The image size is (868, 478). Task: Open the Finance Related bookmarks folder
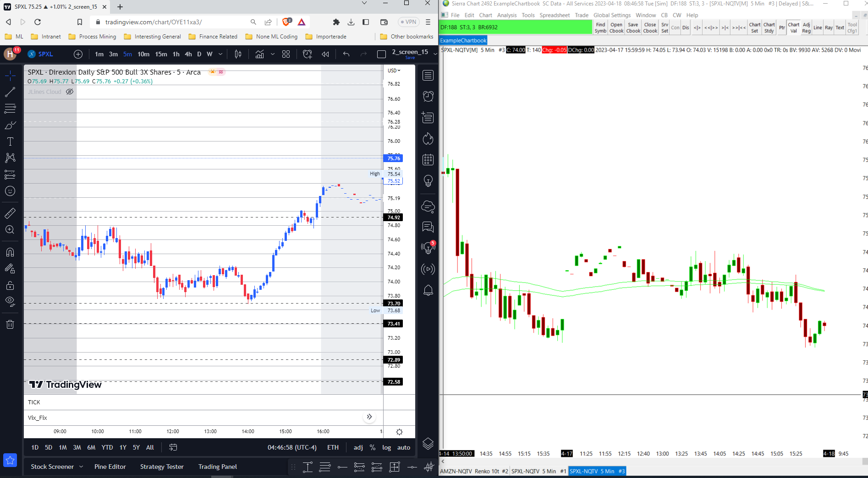click(213, 37)
